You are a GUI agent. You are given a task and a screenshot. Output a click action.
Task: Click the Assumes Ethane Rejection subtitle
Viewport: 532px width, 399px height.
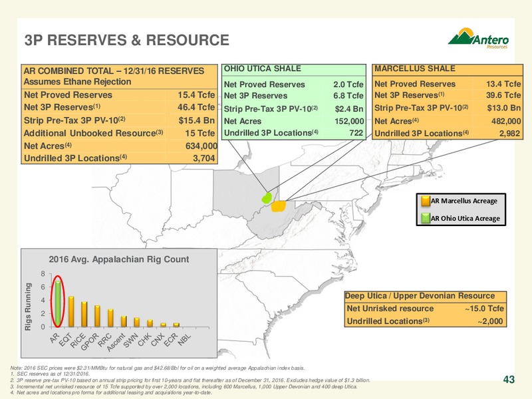77,82
